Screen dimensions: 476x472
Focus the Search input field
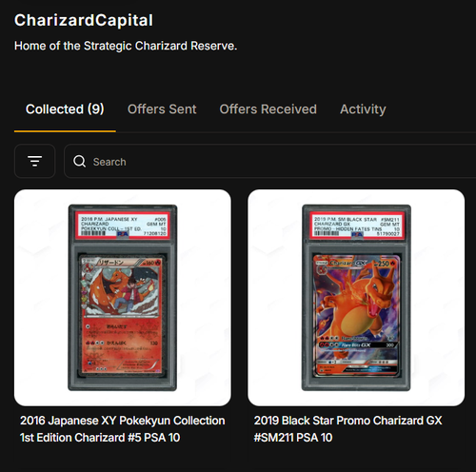269,162
